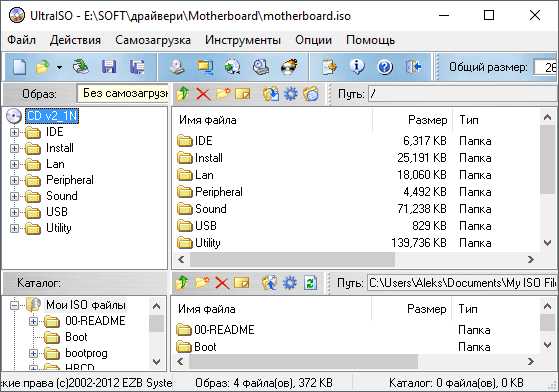Image resolution: width=559 pixels, height=392 pixels.
Task: Expand the Install folder in image tree
Action: 14,148
